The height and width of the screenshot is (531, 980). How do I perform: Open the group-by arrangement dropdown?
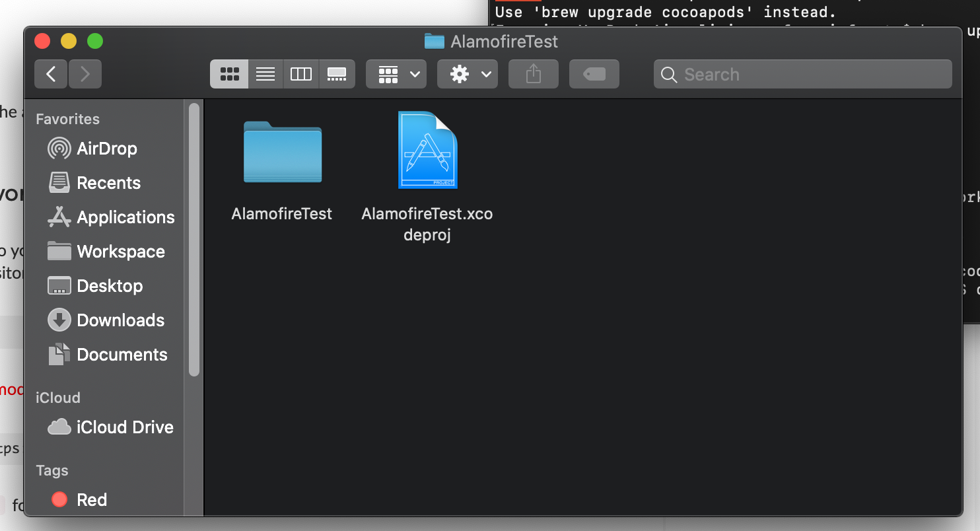click(396, 74)
